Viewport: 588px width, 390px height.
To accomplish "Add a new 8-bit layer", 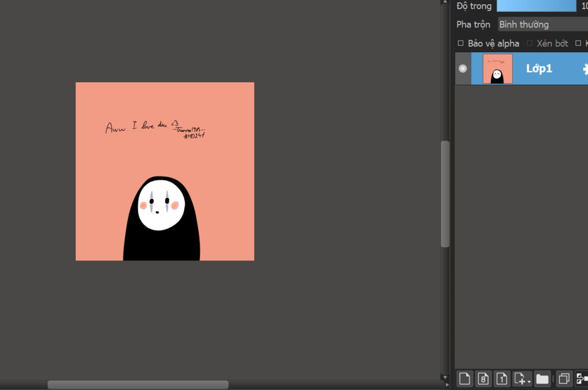I will 483,379.
